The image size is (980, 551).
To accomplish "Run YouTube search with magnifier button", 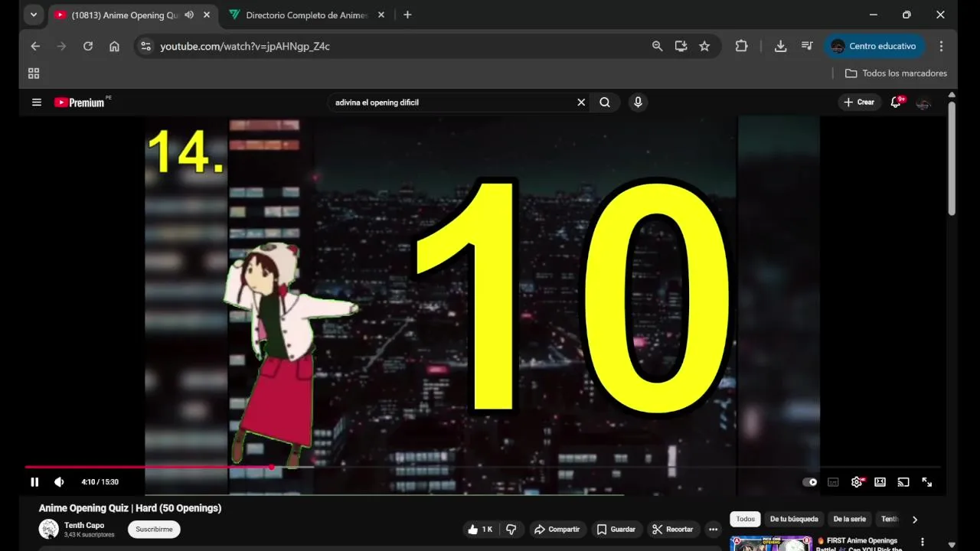I will pyautogui.click(x=605, y=103).
